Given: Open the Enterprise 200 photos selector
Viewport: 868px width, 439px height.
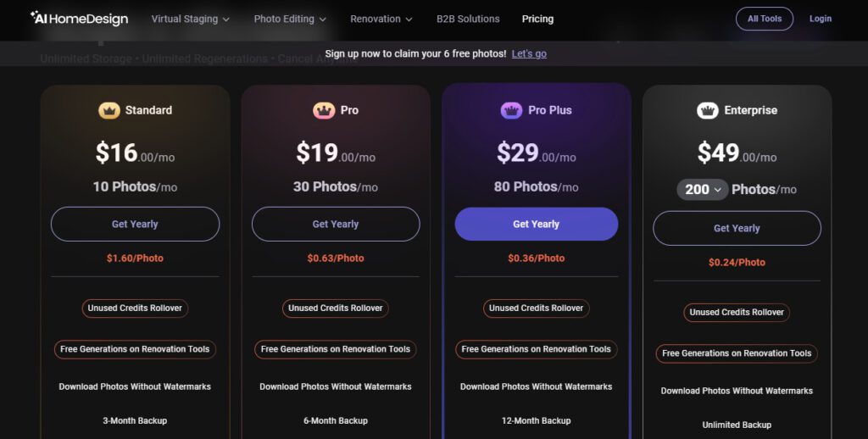Looking at the screenshot, I should 703,190.
